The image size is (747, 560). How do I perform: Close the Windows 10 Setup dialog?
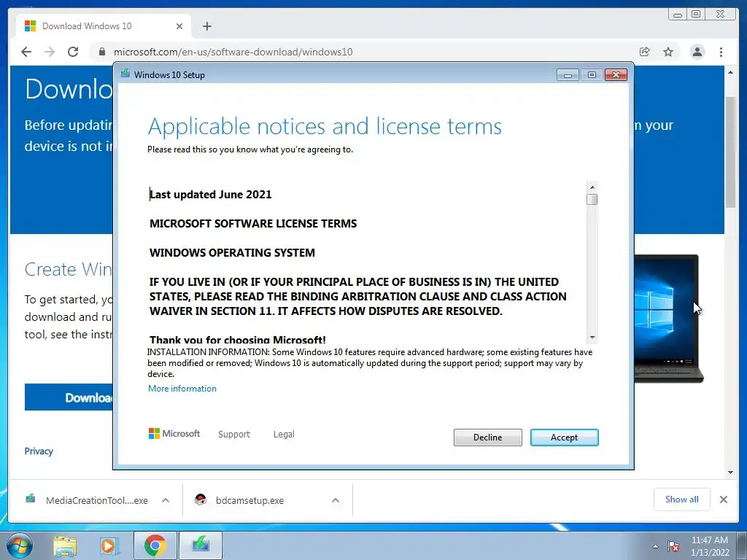click(x=616, y=75)
